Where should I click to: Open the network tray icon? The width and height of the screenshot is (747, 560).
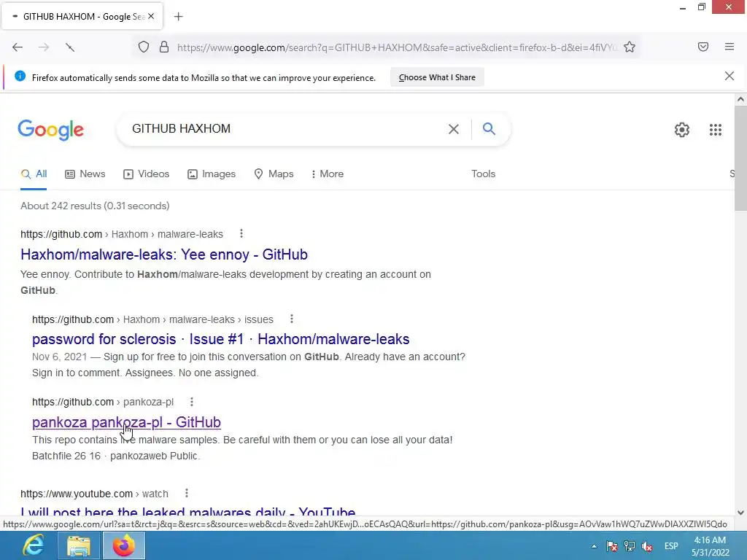[630, 546]
